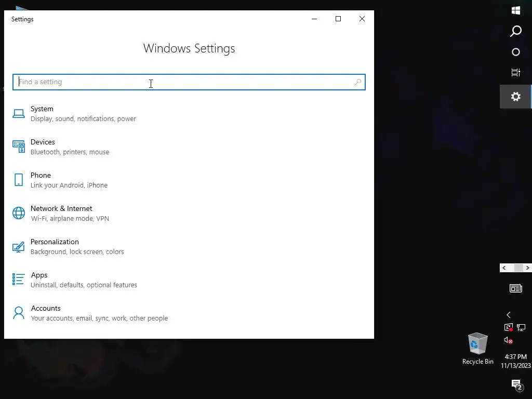The width and height of the screenshot is (532, 399).
Task: Click 'Display, sound, notifications, power' text
Action: 83,119
